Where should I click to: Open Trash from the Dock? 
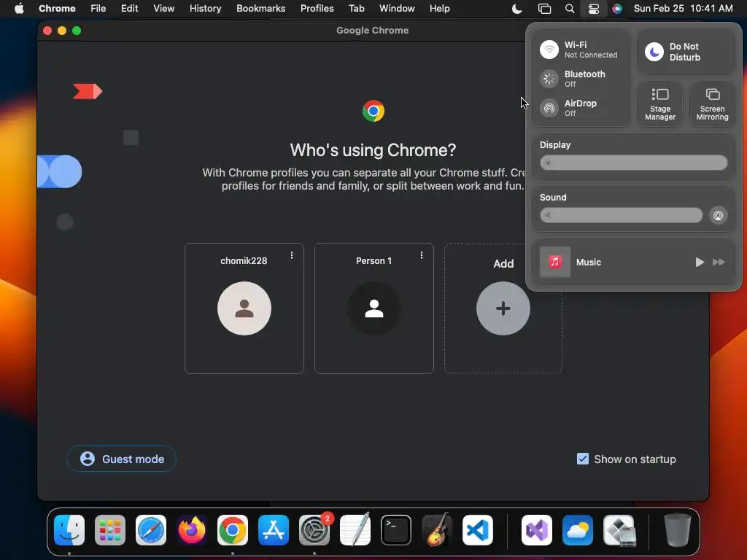tap(678, 530)
